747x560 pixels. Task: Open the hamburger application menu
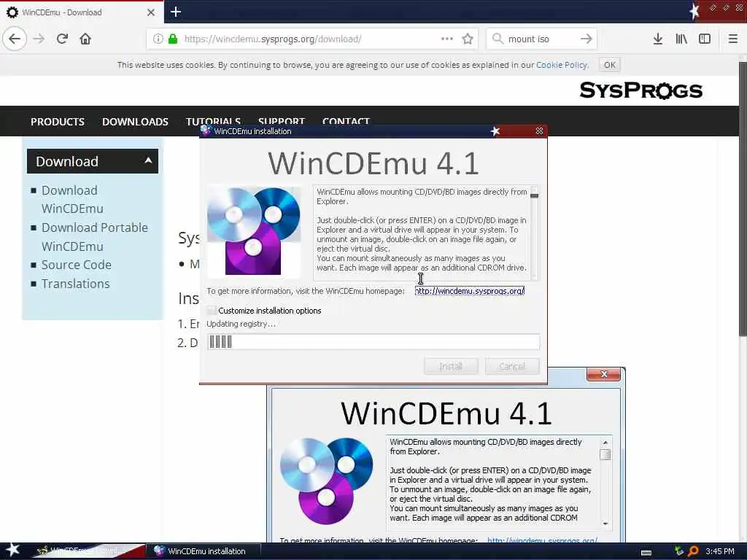pyautogui.click(x=732, y=39)
